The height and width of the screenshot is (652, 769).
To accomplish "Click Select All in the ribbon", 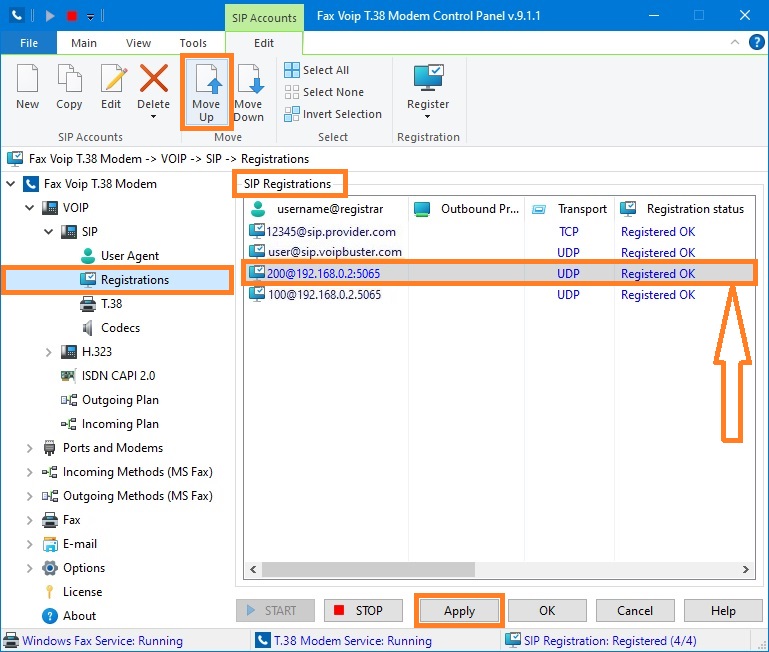I will (x=317, y=70).
